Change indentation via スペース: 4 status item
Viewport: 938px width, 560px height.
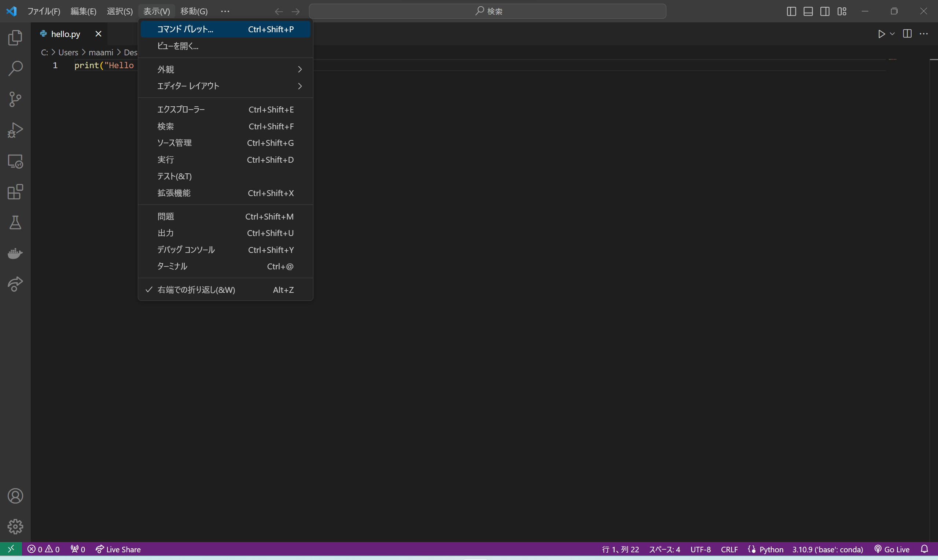[x=665, y=549]
